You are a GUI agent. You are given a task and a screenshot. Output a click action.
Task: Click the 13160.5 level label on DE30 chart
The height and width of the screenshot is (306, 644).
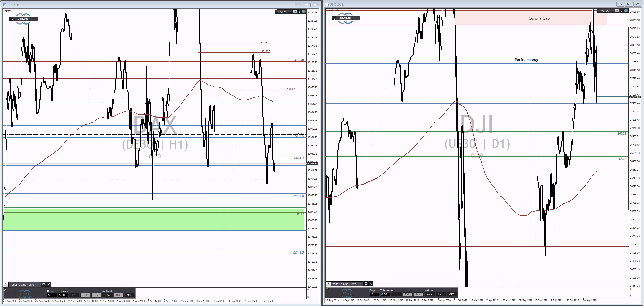pos(266,51)
